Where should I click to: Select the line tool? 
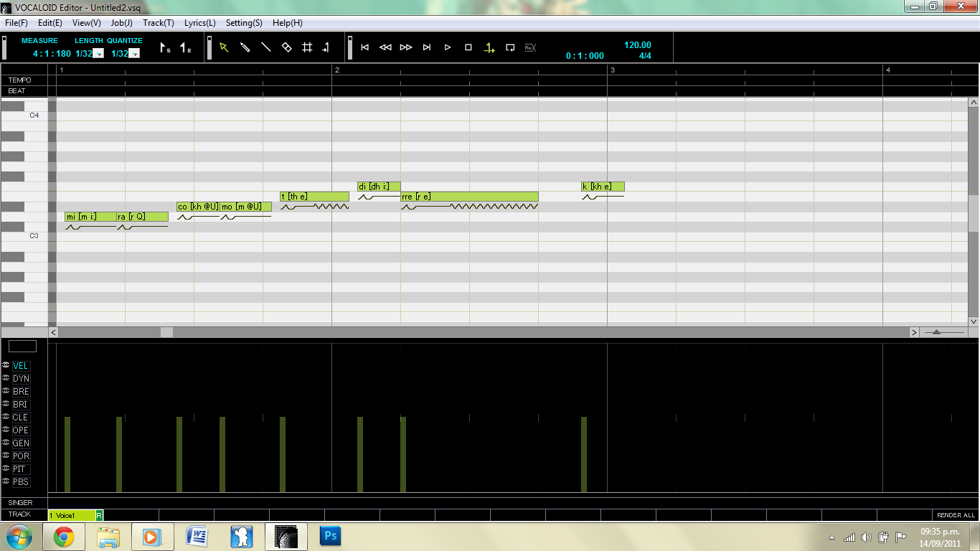point(265,47)
